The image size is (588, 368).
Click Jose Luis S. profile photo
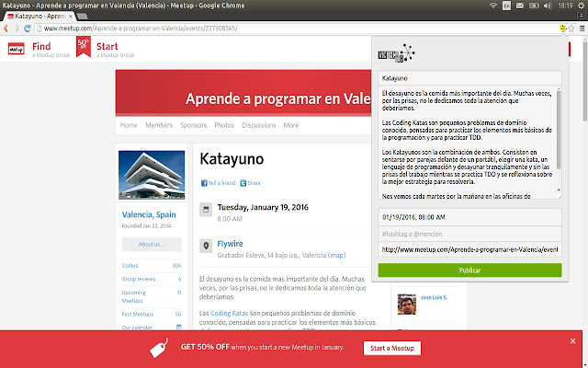[407, 305]
